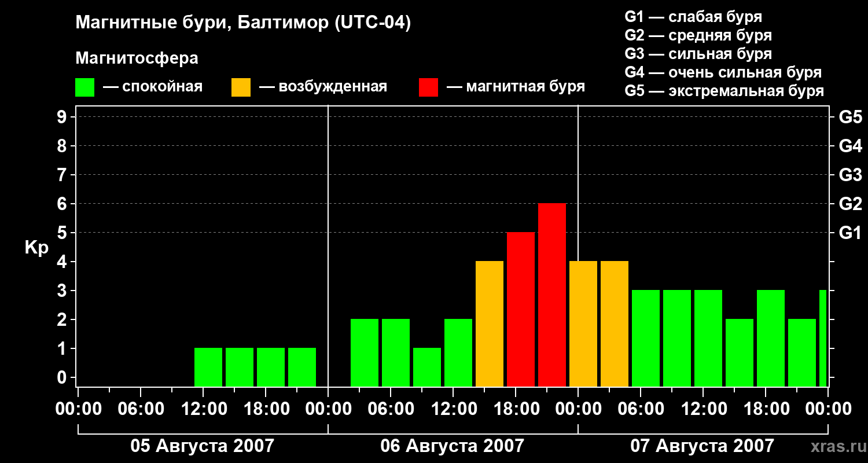Click the right-axis 'G2' level label
The width and height of the screenshot is (868, 463).
[x=851, y=204]
